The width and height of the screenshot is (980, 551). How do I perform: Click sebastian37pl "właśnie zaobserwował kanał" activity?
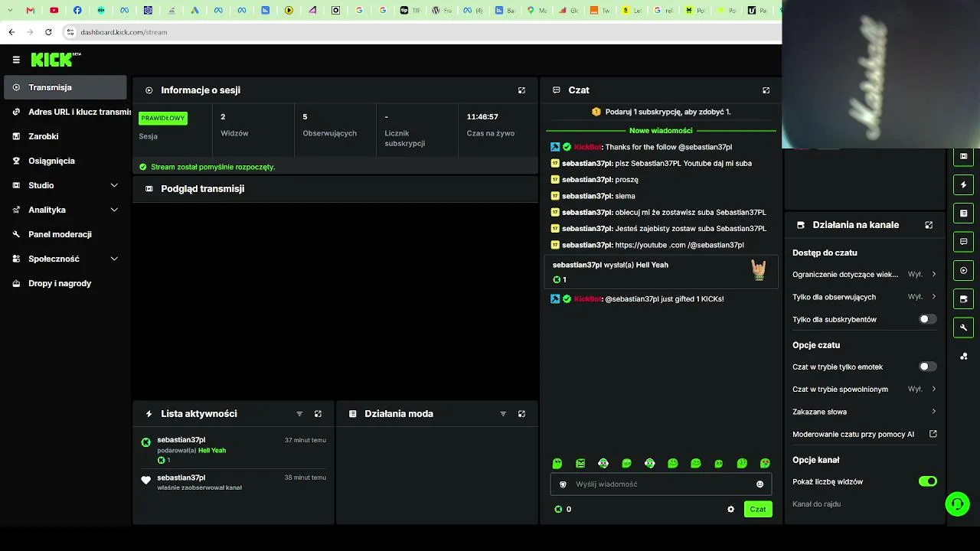pyautogui.click(x=234, y=482)
